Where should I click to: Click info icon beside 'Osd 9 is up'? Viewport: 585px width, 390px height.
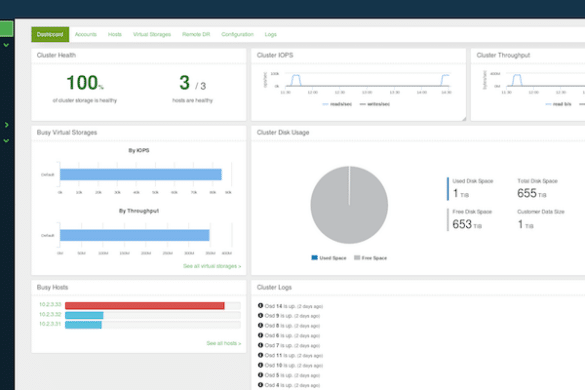pos(260,315)
